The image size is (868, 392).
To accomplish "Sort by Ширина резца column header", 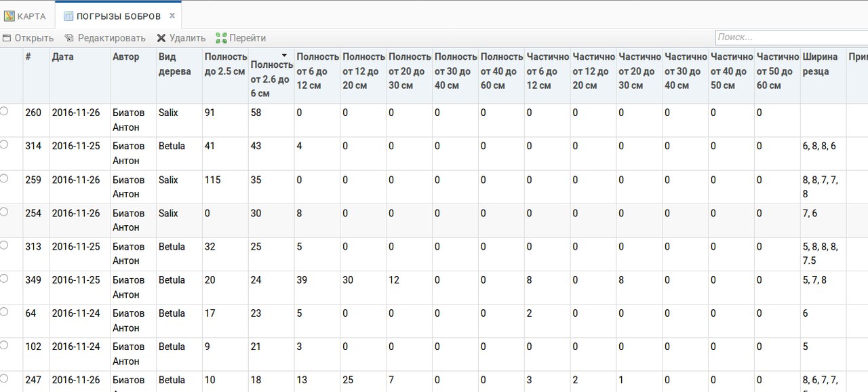I will 823,75.
